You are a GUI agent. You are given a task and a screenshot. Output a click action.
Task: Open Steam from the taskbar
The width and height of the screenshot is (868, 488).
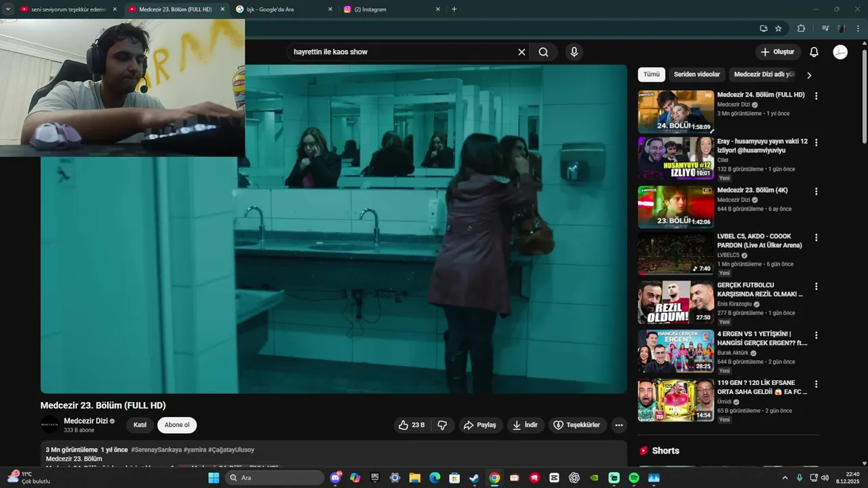tap(474, 478)
